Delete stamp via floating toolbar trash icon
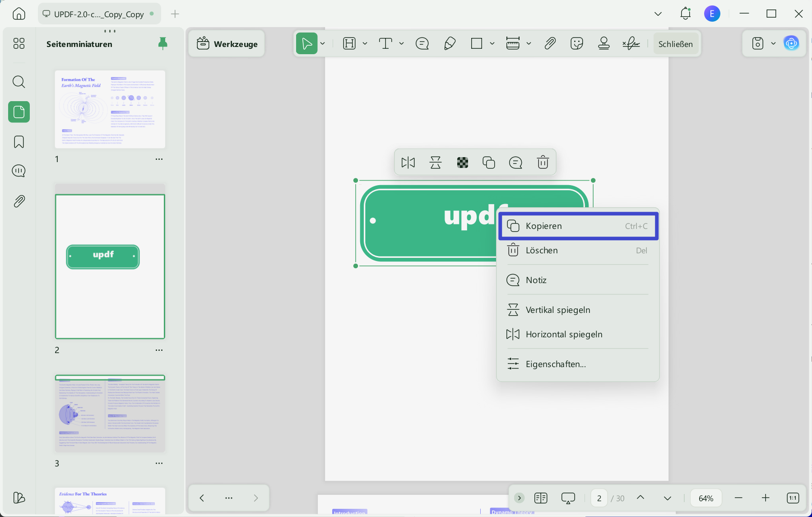This screenshot has width=812, height=517. 543,162
